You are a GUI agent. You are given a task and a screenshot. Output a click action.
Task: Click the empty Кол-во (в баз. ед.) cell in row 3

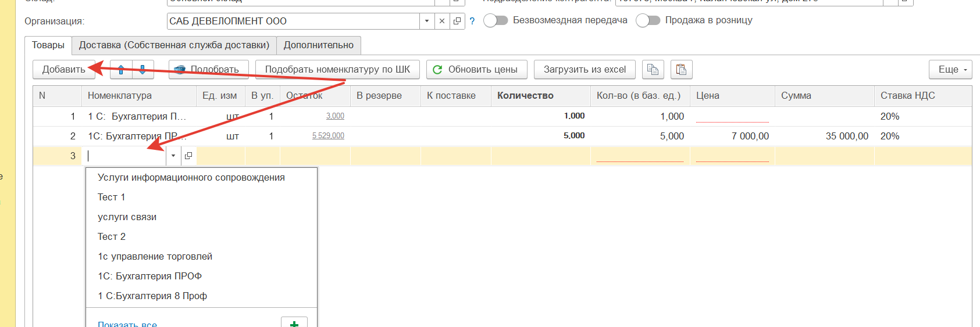coord(640,156)
